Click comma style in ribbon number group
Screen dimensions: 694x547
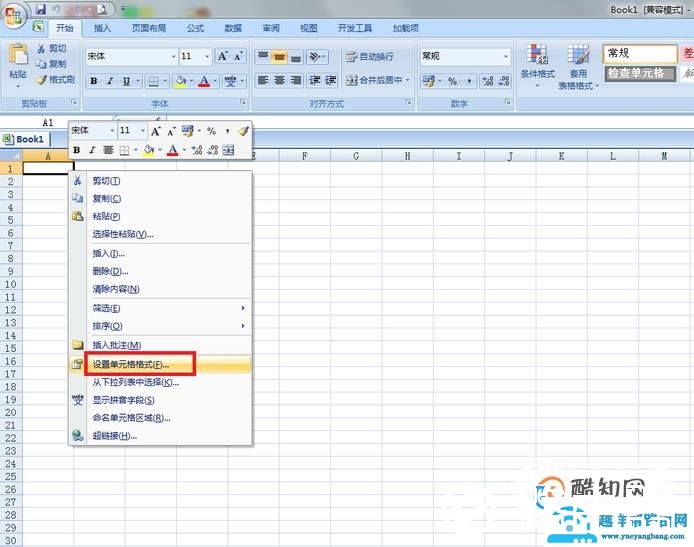pyautogui.click(x=469, y=81)
